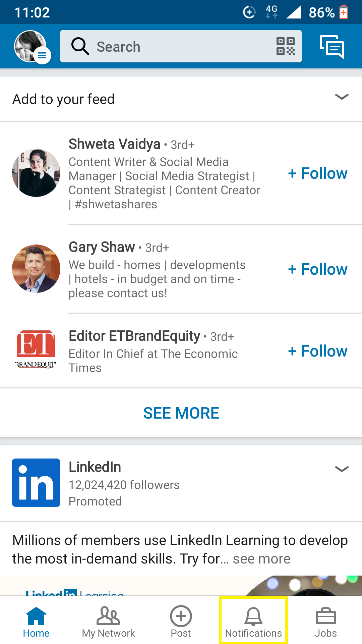Open Shweta Vaidya's profile photo
Image resolution: width=362 pixels, height=644 pixels.
click(36, 173)
